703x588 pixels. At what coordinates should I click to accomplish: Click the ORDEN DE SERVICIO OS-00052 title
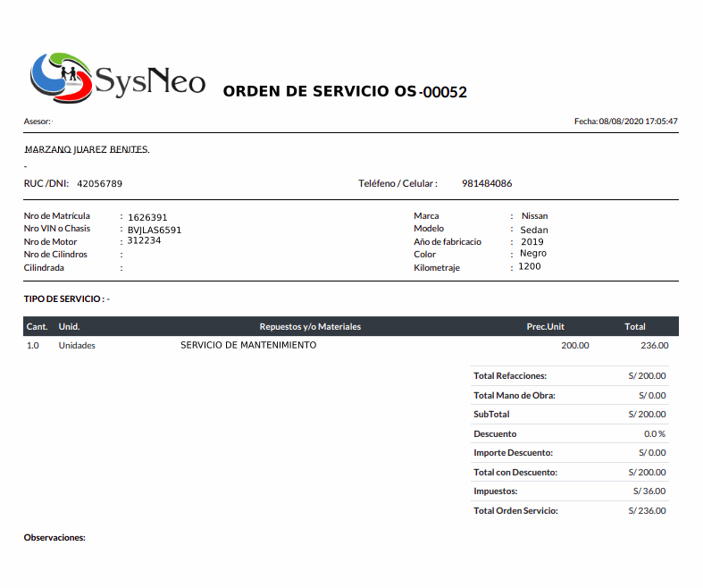click(345, 92)
